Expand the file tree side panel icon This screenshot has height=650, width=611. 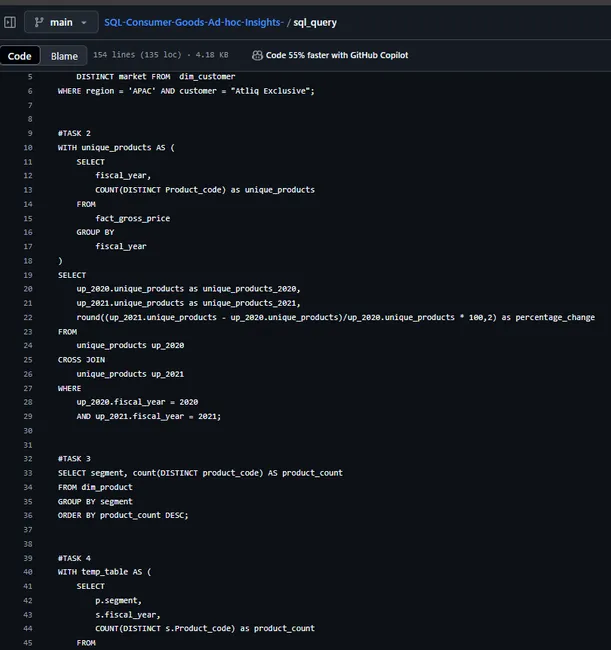point(10,22)
